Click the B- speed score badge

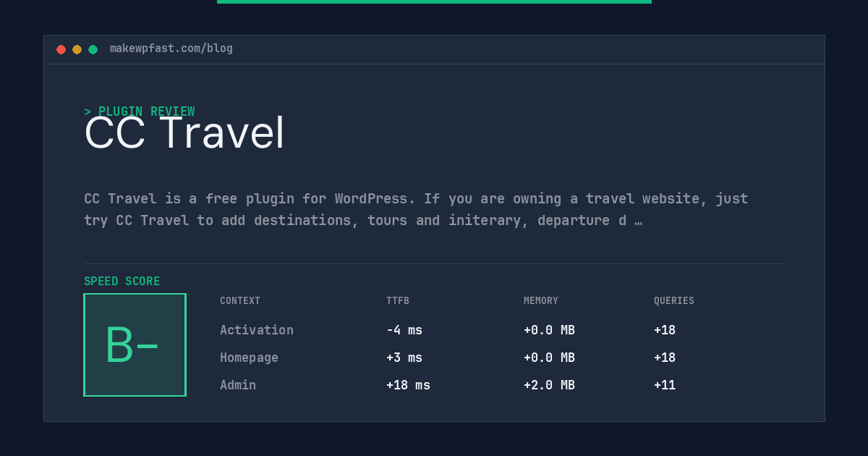coord(135,345)
